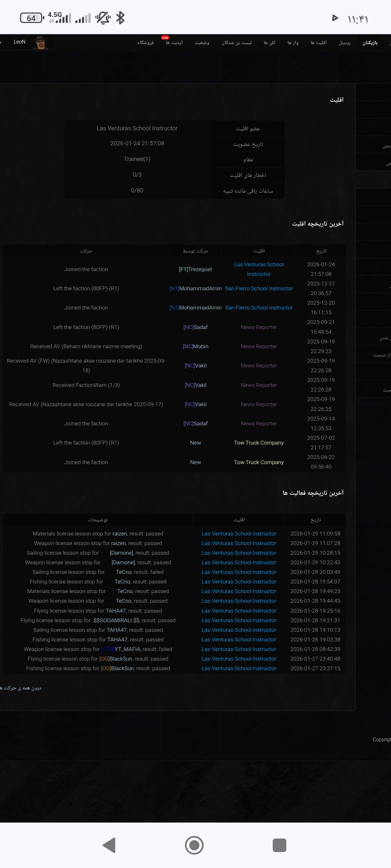
Task: Open the آپدیت ها menu with new badge
Action: pos(174,43)
